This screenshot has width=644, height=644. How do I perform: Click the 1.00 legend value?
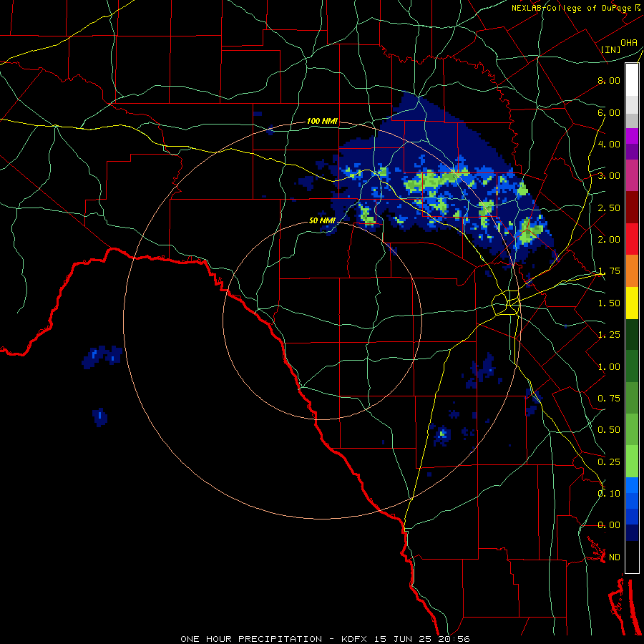click(x=609, y=367)
